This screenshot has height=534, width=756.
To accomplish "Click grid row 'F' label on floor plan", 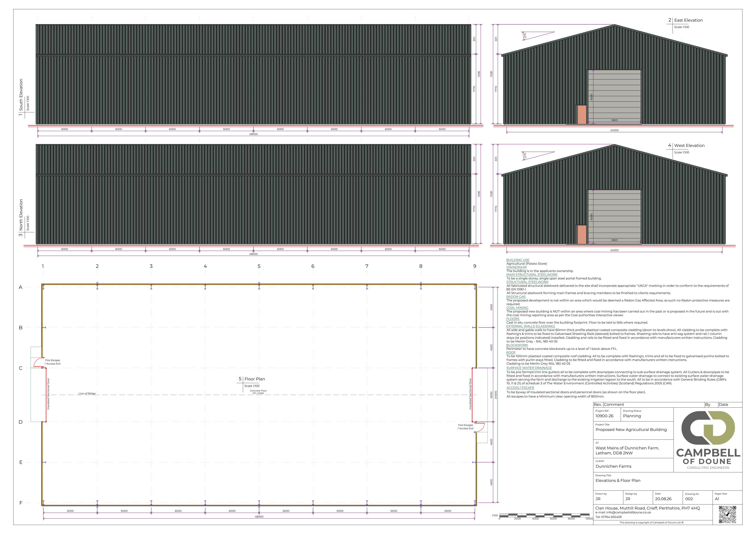I will pos(21,503).
